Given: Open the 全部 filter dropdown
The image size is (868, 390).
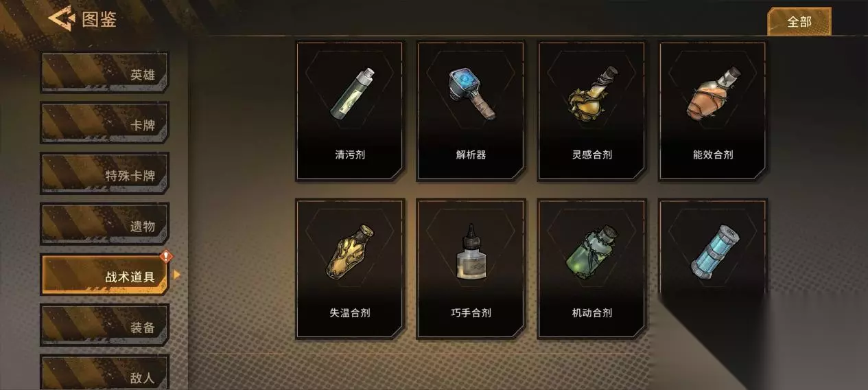Looking at the screenshot, I should [x=799, y=21].
